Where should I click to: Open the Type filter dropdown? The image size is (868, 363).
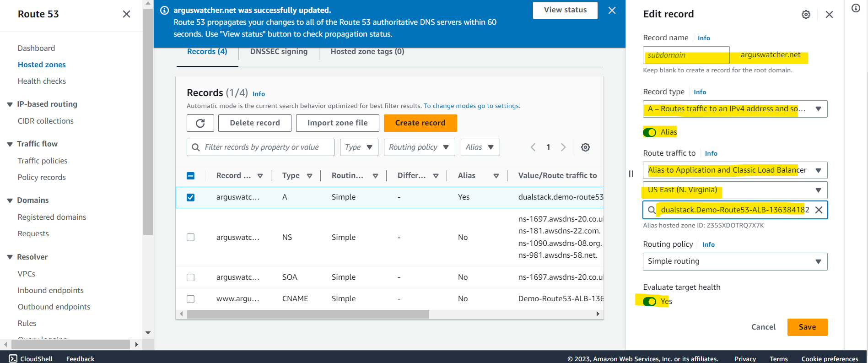click(x=359, y=147)
